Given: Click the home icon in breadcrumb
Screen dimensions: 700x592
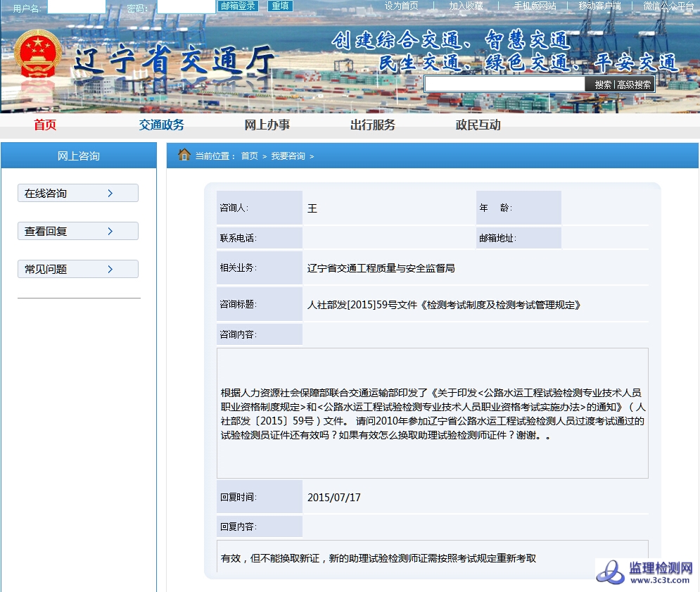Looking at the screenshot, I should [x=184, y=155].
